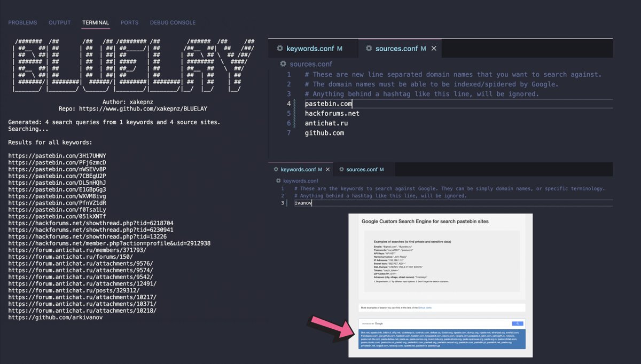The height and width of the screenshot is (364, 641).
Task: Click gear icon beside keywords.conf breadcrumb
Action: click(x=278, y=181)
